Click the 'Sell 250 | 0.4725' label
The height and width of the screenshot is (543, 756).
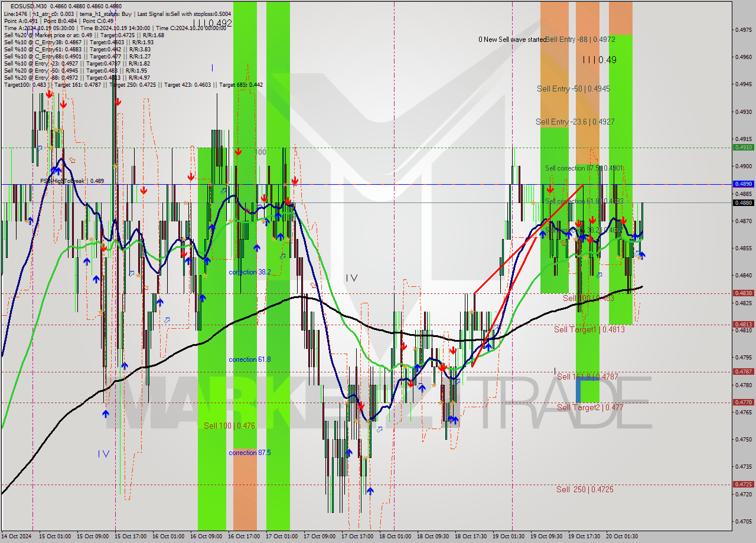585,489
